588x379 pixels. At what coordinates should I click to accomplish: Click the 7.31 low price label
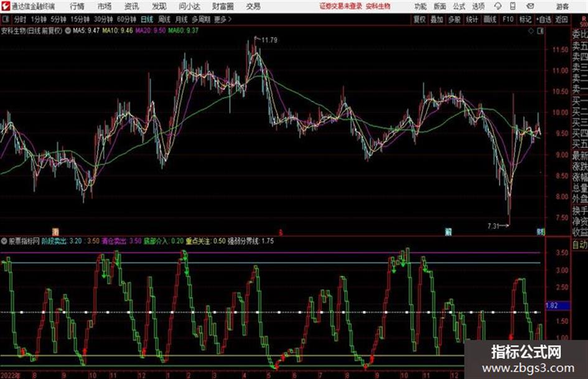click(x=493, y=226)
